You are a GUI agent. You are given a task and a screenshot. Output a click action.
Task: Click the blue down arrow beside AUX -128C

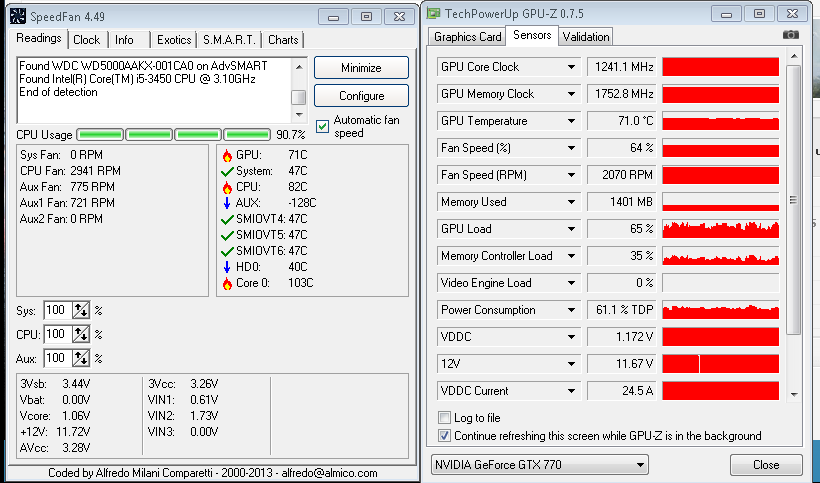[x=227, y=203]
